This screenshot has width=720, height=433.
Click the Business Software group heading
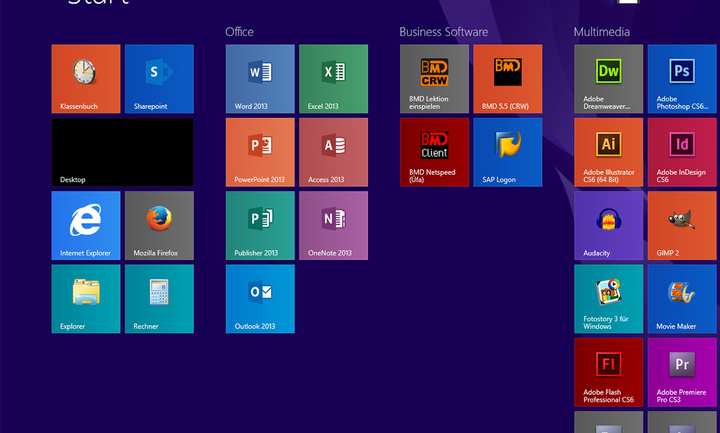tap(444, 32)
